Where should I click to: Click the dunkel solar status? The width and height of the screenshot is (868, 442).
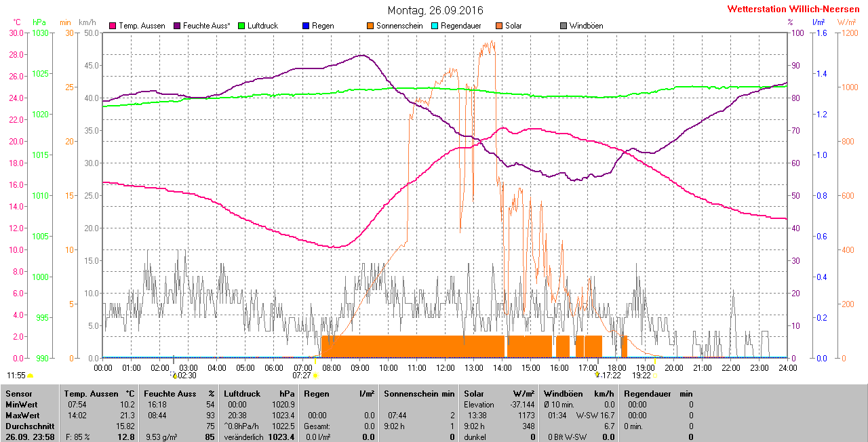[475, 437]
